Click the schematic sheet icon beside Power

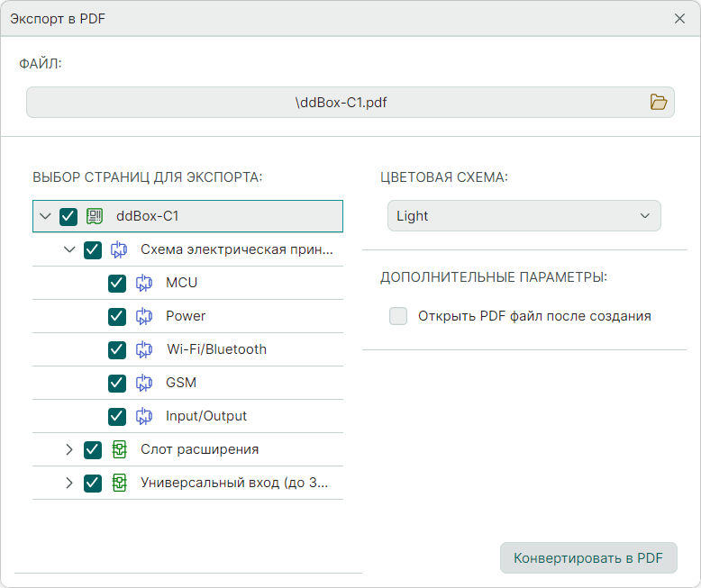[x=144, y=316]
